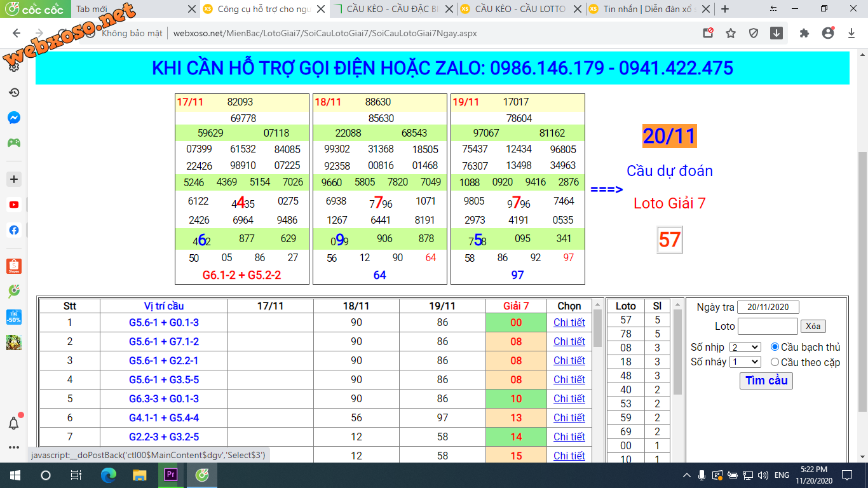Select the Cầu bạch thủ radio option
The height and width of the screenshot is (488, 868).
(x=775, y=347)
